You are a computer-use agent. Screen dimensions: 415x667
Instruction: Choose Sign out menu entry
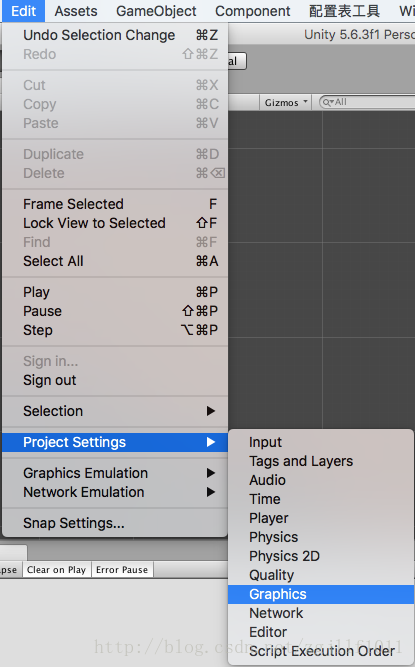click(115, 380)
